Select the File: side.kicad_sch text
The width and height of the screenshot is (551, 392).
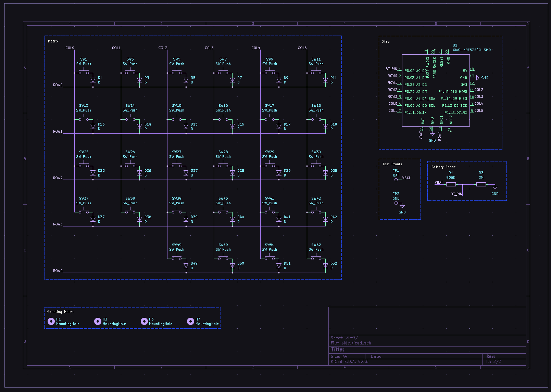(x=351, y=343)
